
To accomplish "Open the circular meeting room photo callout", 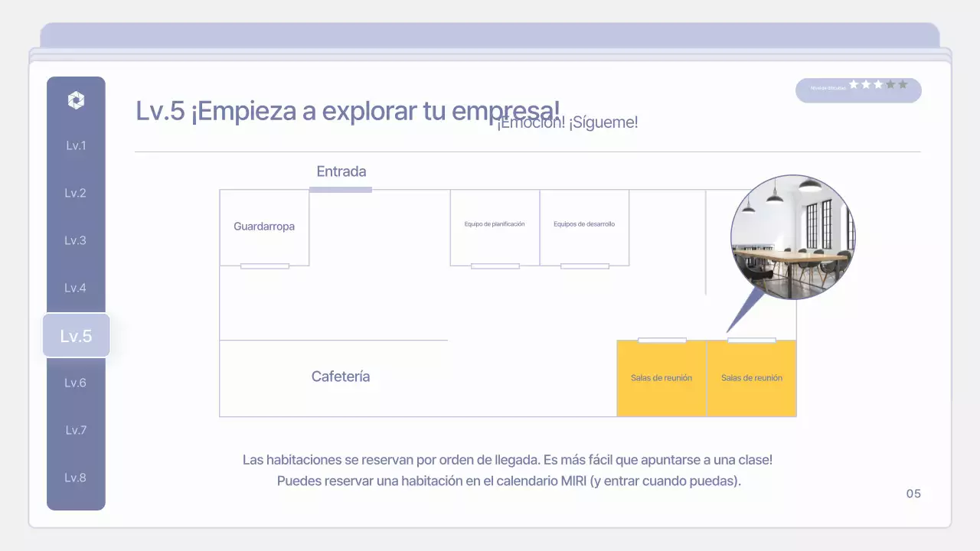I will click(x=792, y=238).
